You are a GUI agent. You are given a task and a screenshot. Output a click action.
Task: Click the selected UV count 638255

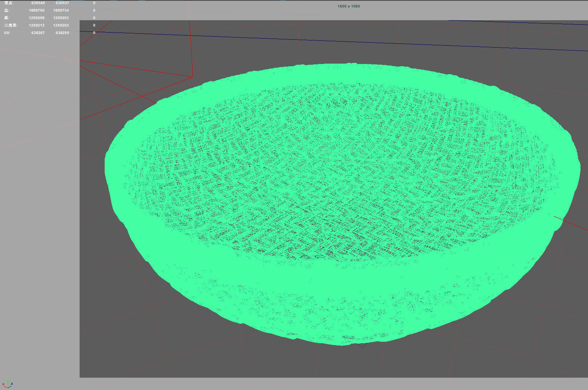pos(62,33)
